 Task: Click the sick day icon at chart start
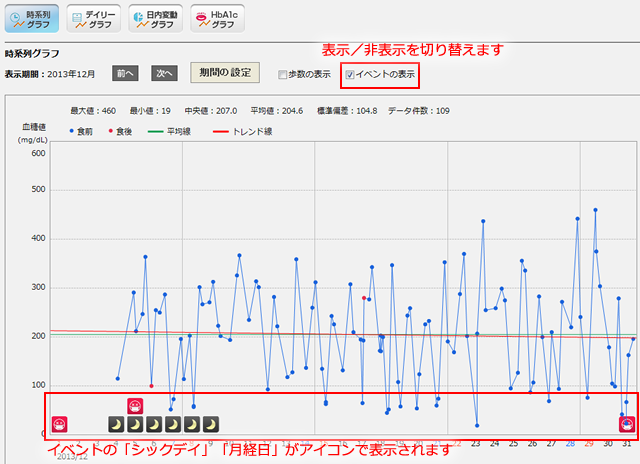[x=60, y=424]
